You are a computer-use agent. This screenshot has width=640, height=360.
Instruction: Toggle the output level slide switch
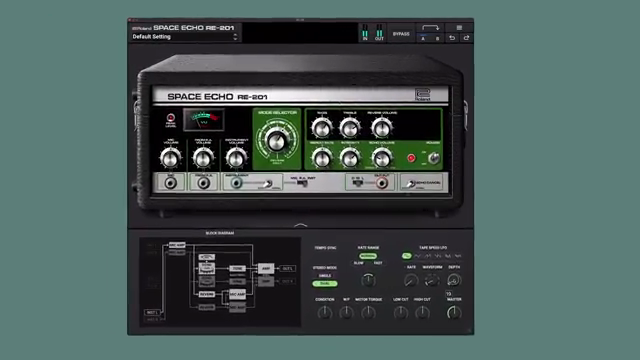[358, 183]
